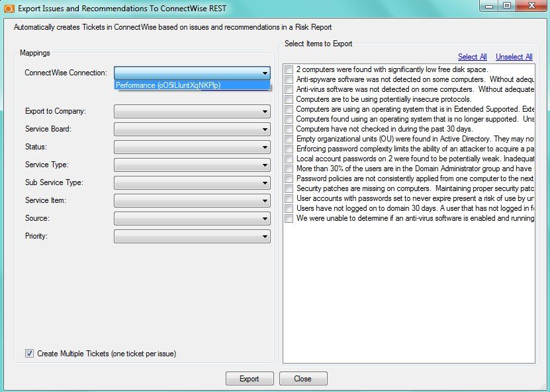Expand the Service Item dropdown
Image resolution: width=550 pixels, height=392 pixels.
click(x=192, y=201)
